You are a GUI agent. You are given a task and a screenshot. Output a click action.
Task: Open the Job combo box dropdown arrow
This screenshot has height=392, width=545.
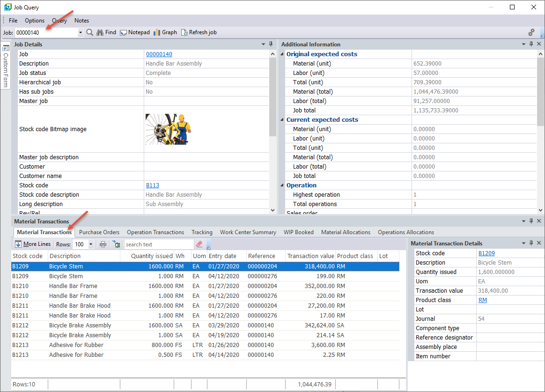coord(80,32)
